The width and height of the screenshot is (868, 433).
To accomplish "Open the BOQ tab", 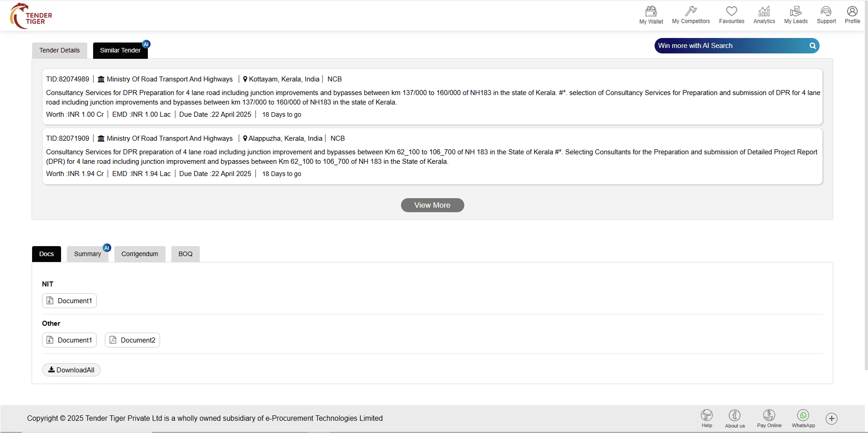I will (185, 254).
